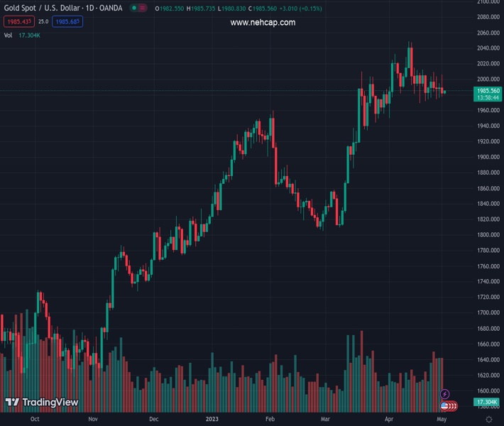Click the TradingView logo
The image size is (504, 426).
tap(41, 403)
